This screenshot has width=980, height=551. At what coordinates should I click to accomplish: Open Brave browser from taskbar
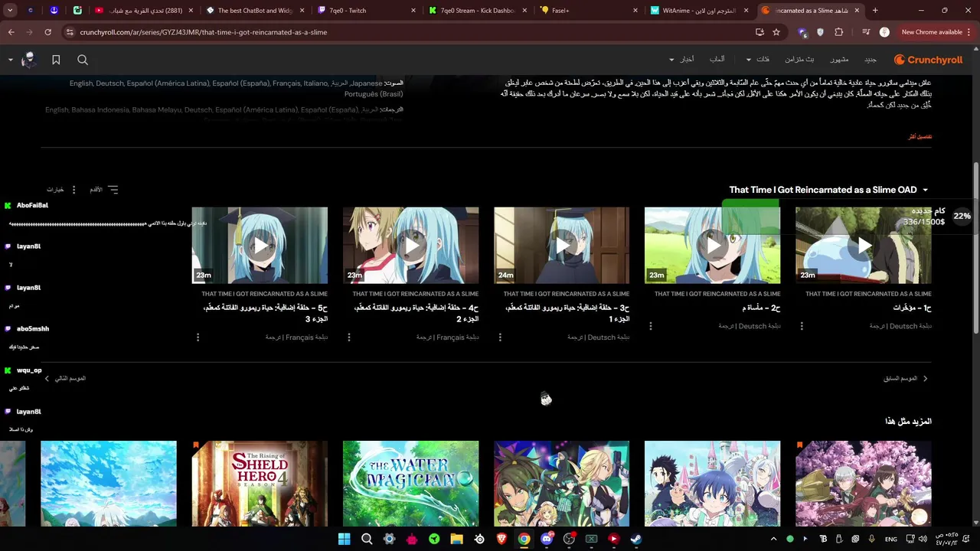coord(501,539)
